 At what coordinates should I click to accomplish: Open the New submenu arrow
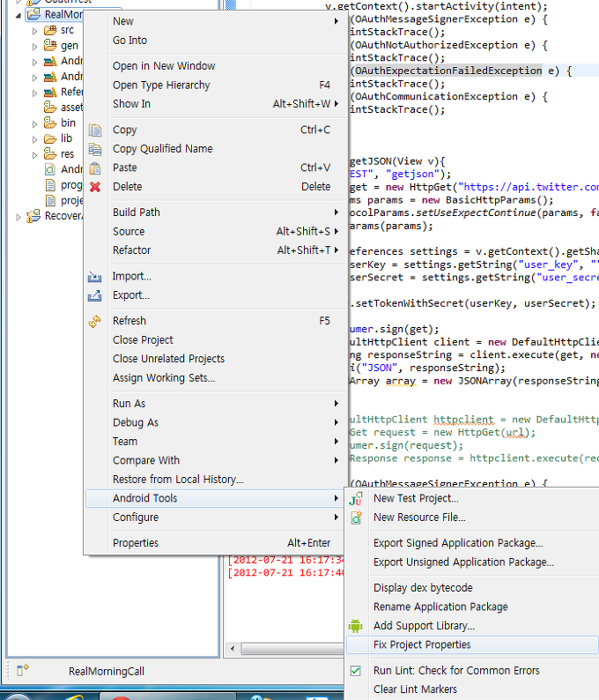(336, 21)
